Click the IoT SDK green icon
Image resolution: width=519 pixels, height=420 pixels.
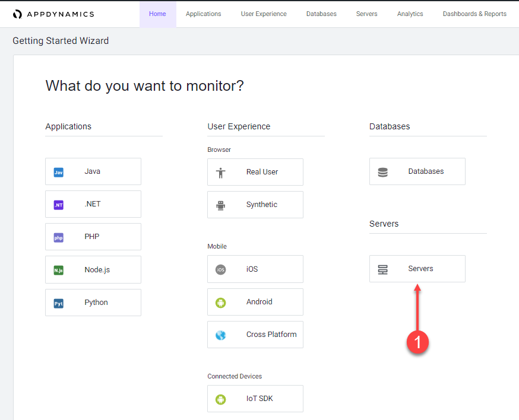(x=221, y=399)
